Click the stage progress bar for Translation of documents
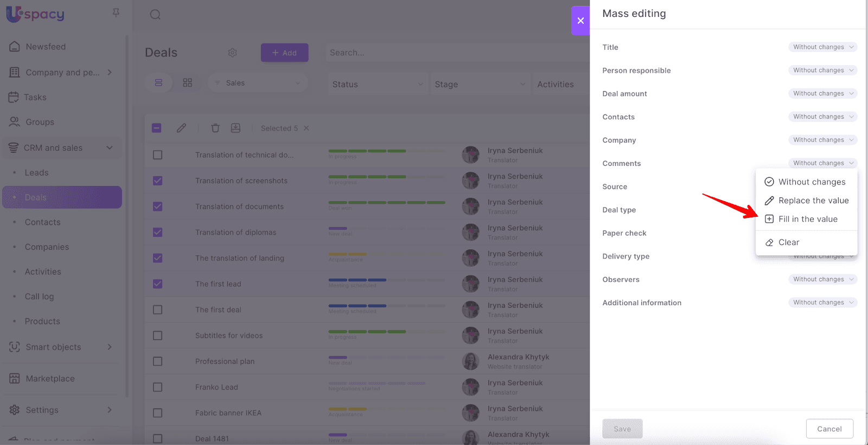Viewport: 868px width, 445px height. tap(387, 203)
